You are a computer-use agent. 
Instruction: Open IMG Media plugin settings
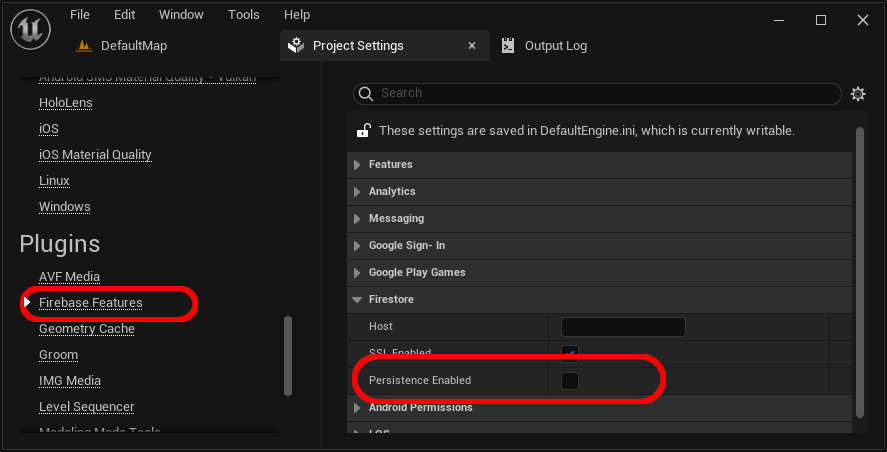[70, 381]
